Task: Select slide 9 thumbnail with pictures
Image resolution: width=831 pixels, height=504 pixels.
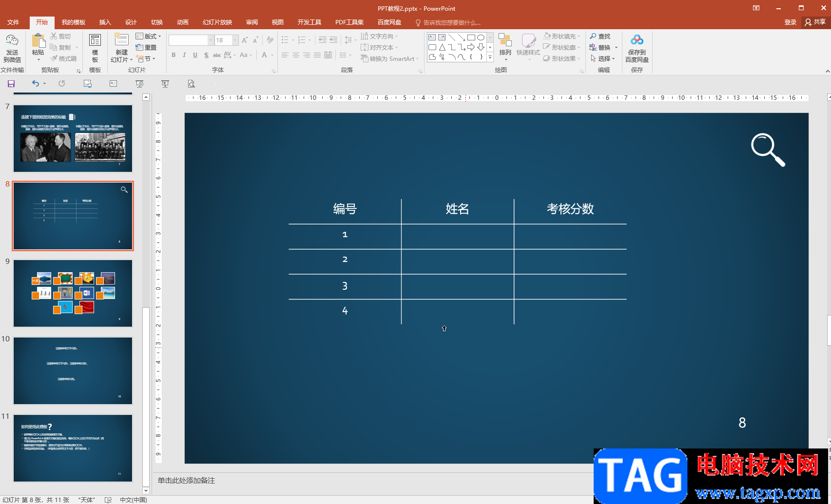Action: pyautogui.click(x=73, y=293)
